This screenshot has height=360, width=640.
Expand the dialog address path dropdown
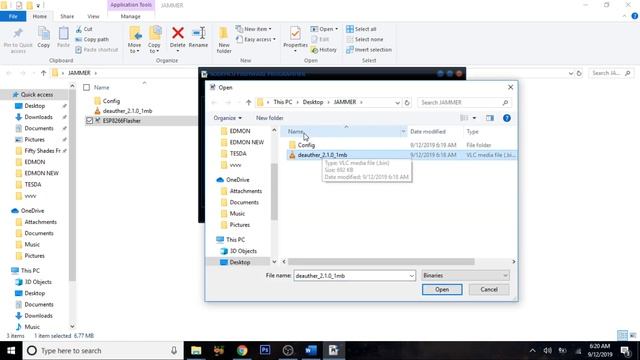pos(397,102)
